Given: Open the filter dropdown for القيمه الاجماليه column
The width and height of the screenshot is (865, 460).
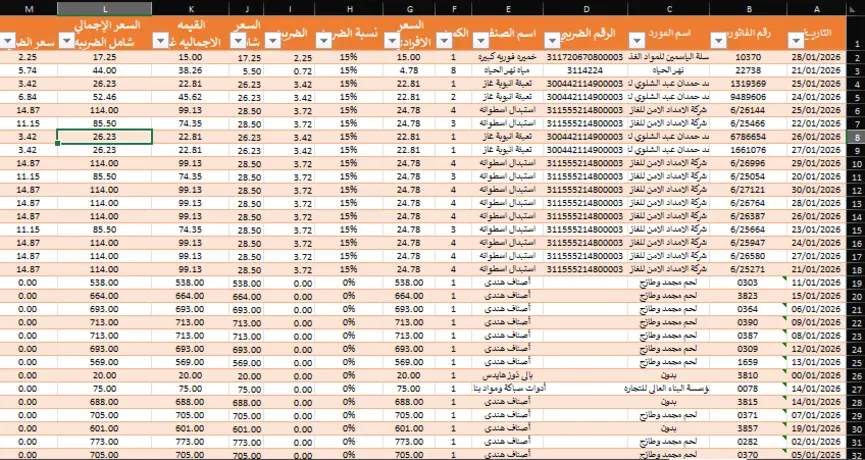Looking at the screenshot, I should (161, 41).
